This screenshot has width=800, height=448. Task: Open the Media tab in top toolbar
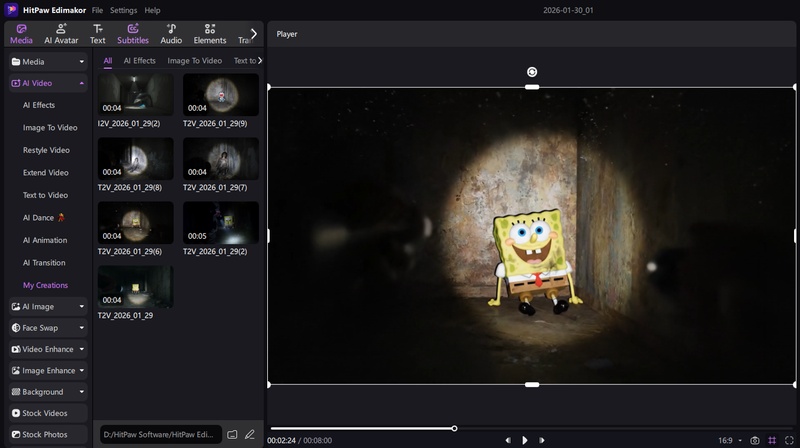[21, 34]
